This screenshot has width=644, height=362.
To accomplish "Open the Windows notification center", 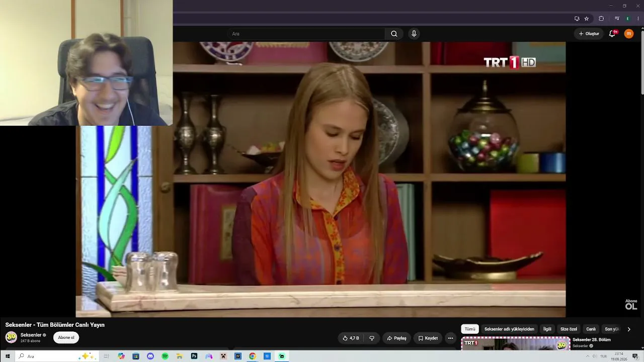I will [x=635, y=356].
